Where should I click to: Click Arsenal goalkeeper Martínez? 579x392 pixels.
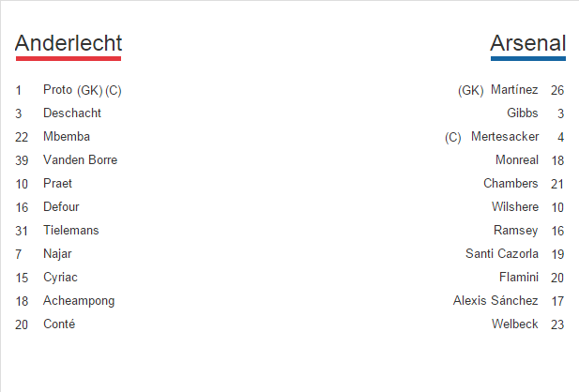514,90
